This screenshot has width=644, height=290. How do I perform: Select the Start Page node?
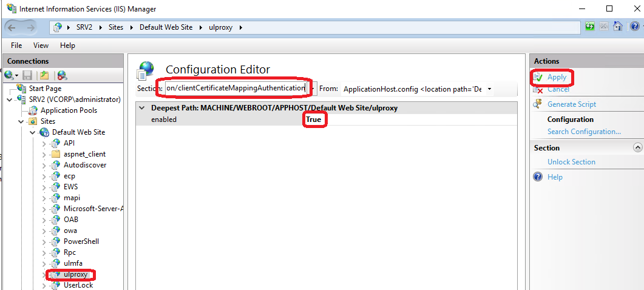coord(45,89)
